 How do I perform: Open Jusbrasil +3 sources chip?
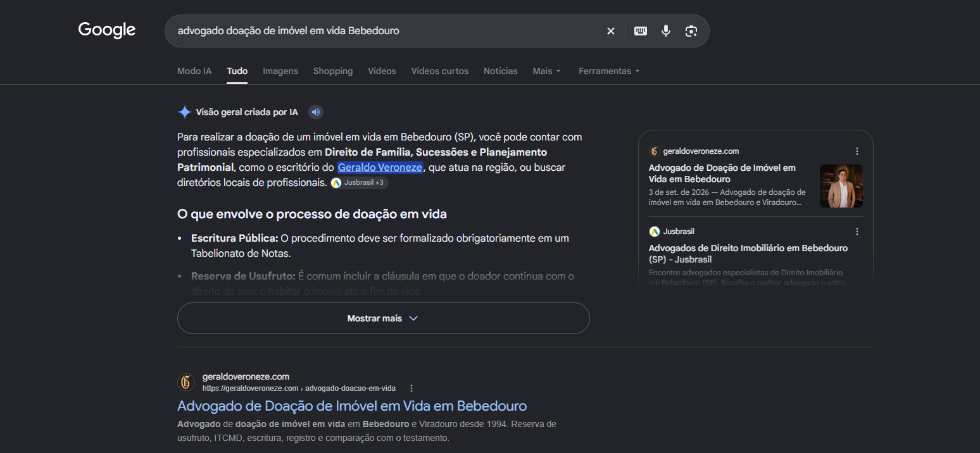point(359,182)
